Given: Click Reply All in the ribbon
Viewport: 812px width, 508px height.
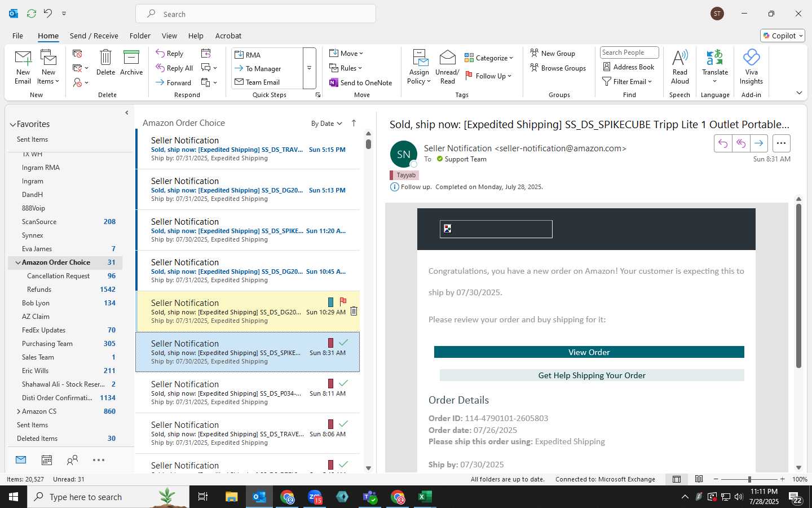Looking at the screenshot, I should click(x=174, y=68).
